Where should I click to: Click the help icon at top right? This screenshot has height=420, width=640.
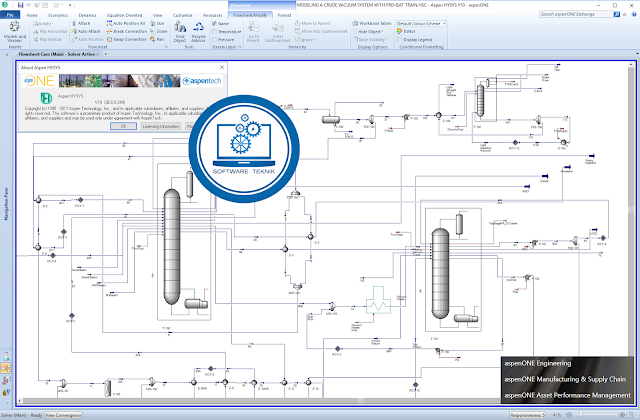[633, 14]
